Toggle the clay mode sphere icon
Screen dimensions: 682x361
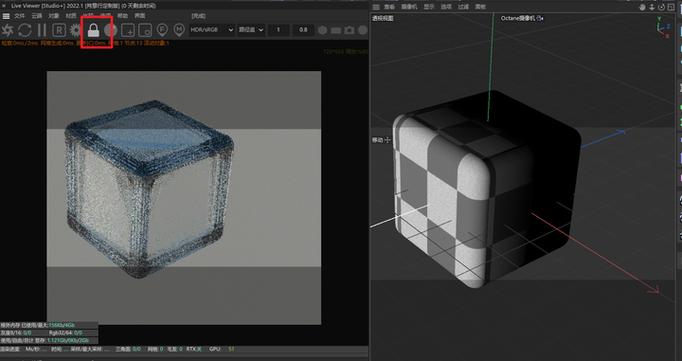tap(110, 30)
